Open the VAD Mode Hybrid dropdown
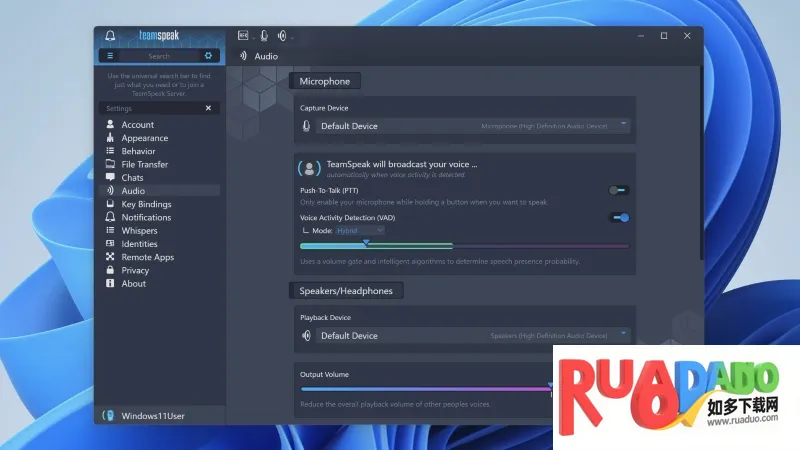 tap(360, 231)
